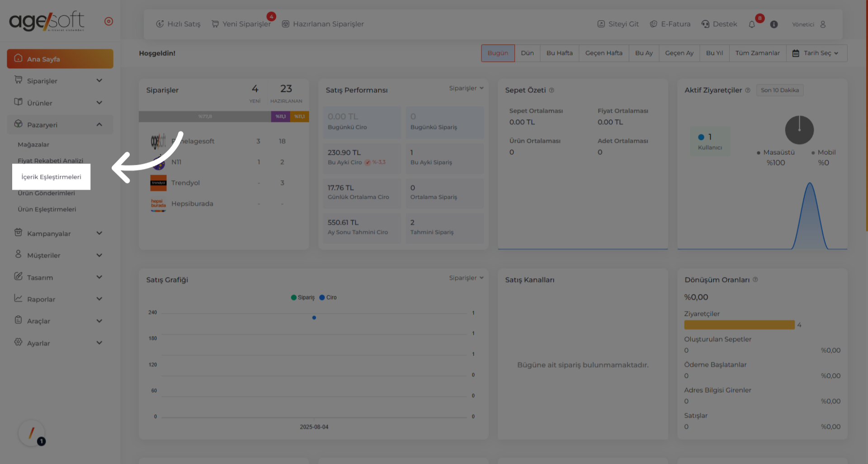Click the orange %11,1 bar segment
Image resolution: width=868 pixels, height=464 pixels.
[300, 117]
